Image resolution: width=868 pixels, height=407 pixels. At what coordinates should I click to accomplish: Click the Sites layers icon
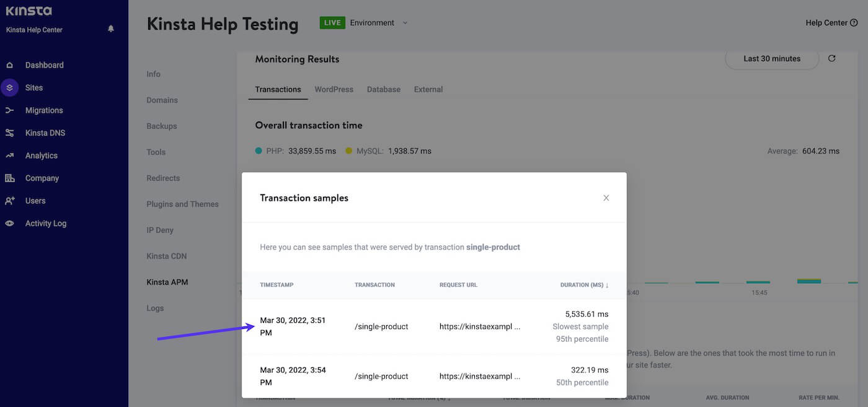click(x=9, y=88)
